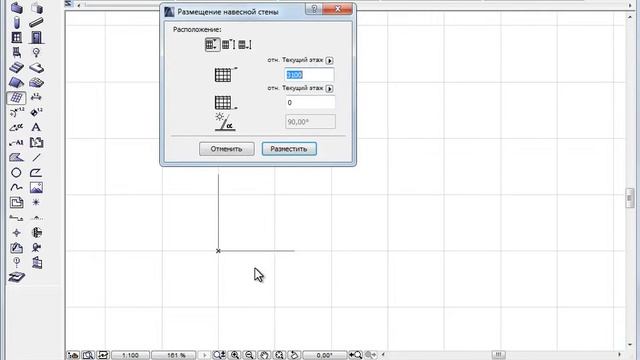Select the Object (chair) tool
The height and width of the screenshot is (360, 640).
point(16,53)
